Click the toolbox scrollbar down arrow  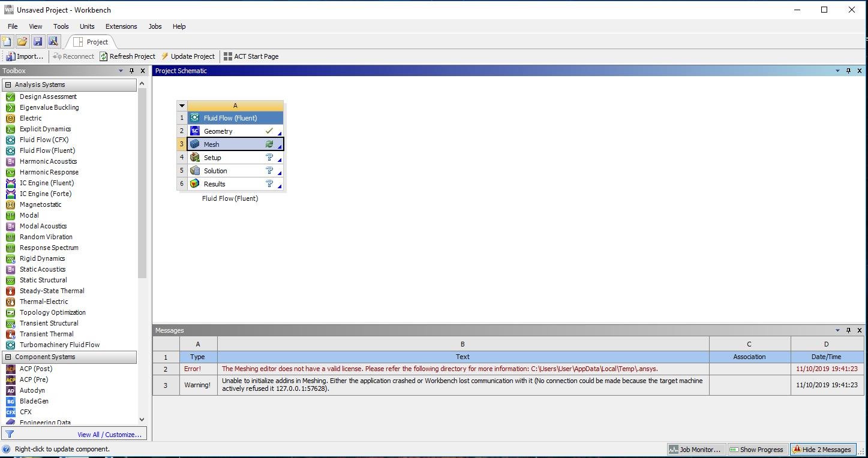pyautogui.click(x=142, y=420)
